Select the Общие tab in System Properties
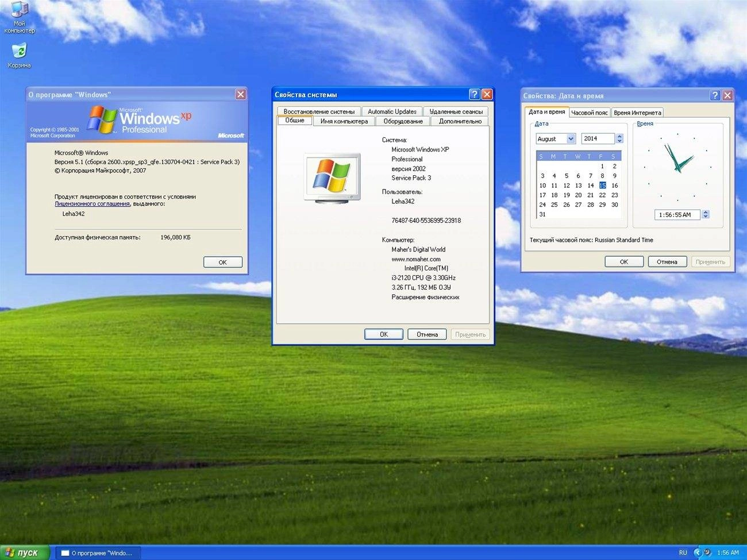This screenshot has width=747, height=560. coord(295,120)
